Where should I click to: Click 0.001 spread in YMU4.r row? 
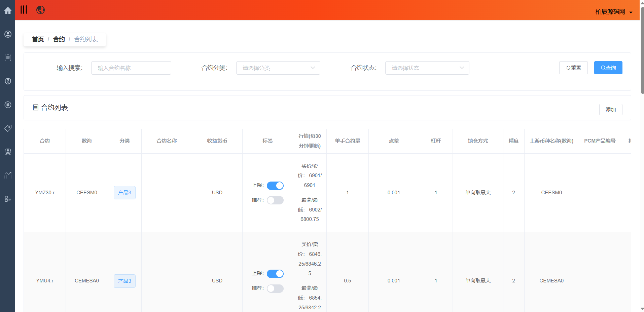click(x=394, y=281)
